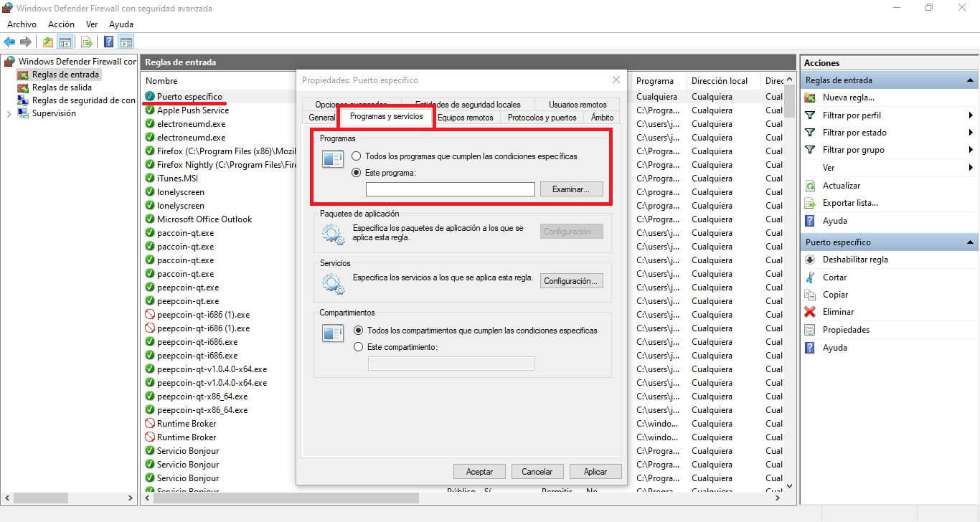The image size is (980, 522).
Task: Click the green check icon of iTunes.MSI
Action: [150, 179]
